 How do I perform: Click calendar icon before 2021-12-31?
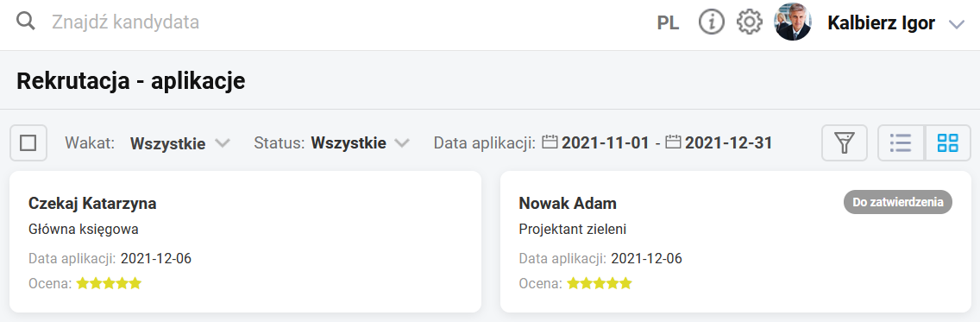click(673, 142)
